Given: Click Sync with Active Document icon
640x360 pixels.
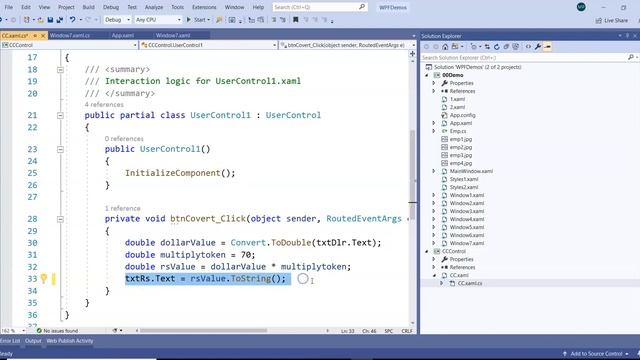Looking at the screenshot, I should pyautogui.click(x=487, y=47).
